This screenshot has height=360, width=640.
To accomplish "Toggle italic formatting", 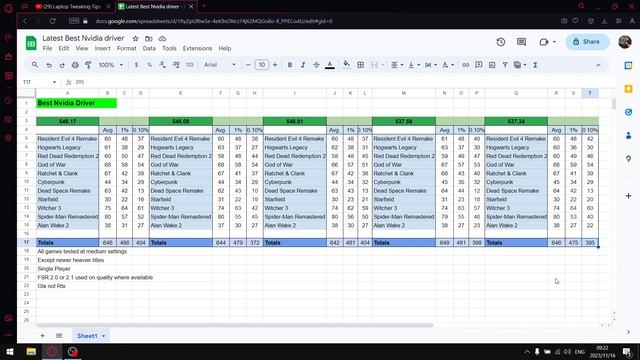I will click(x=303, y=65).
